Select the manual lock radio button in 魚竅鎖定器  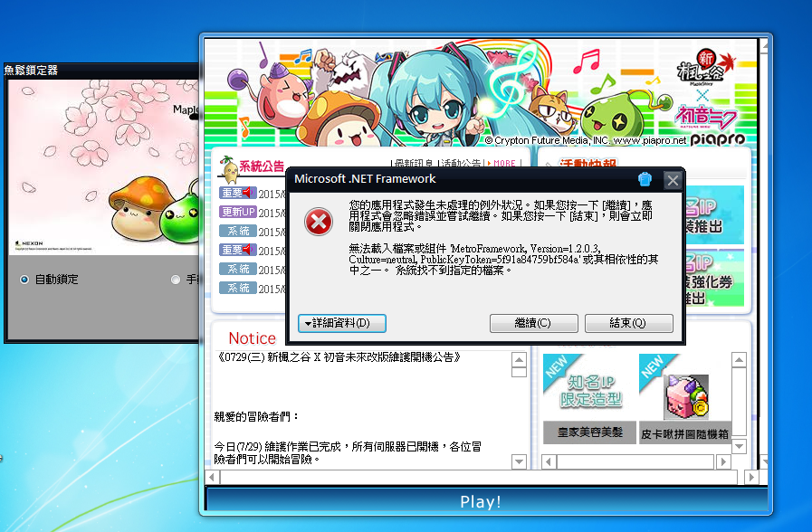point(176,280)
